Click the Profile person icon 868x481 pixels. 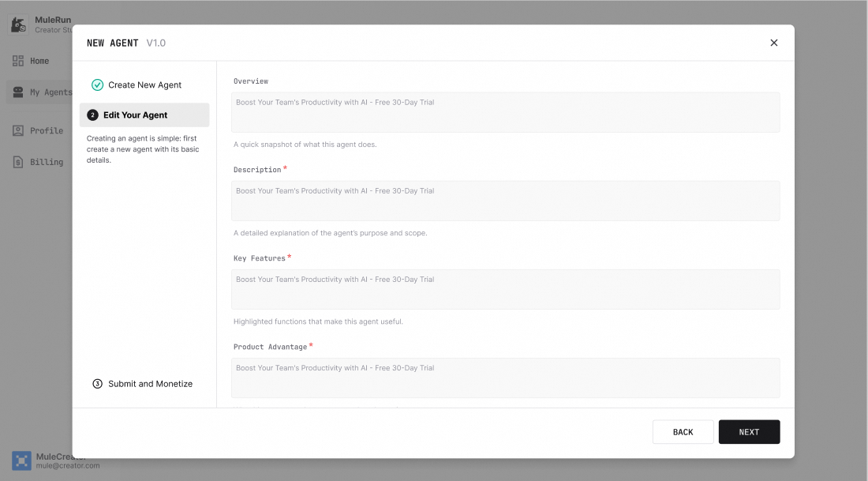pos(18,131)
